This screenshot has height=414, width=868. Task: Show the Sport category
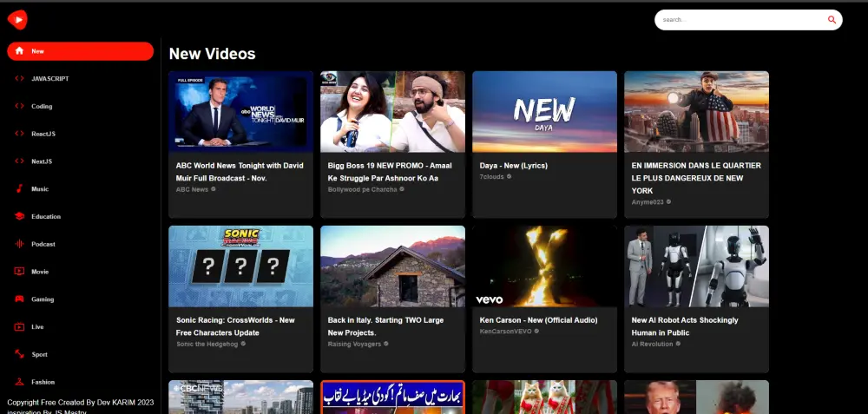[80, 354]
